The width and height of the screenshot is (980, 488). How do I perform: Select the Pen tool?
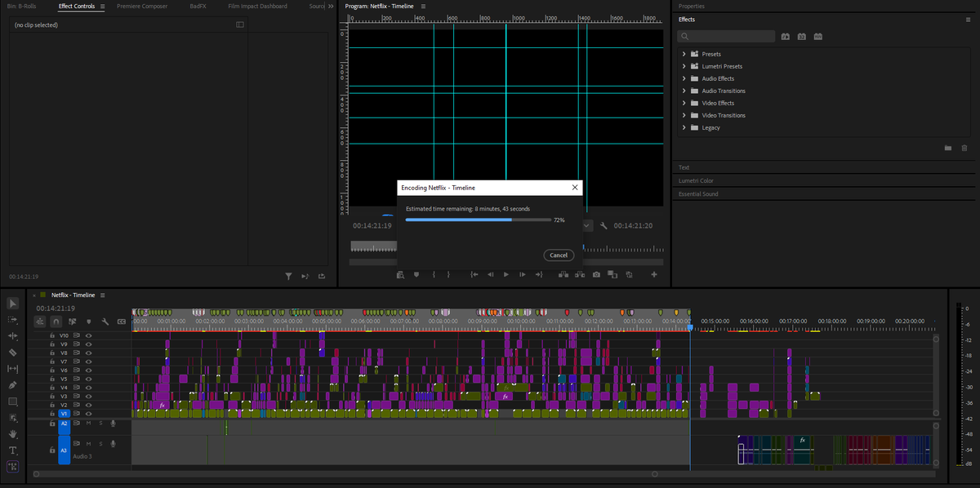point(13,385)
